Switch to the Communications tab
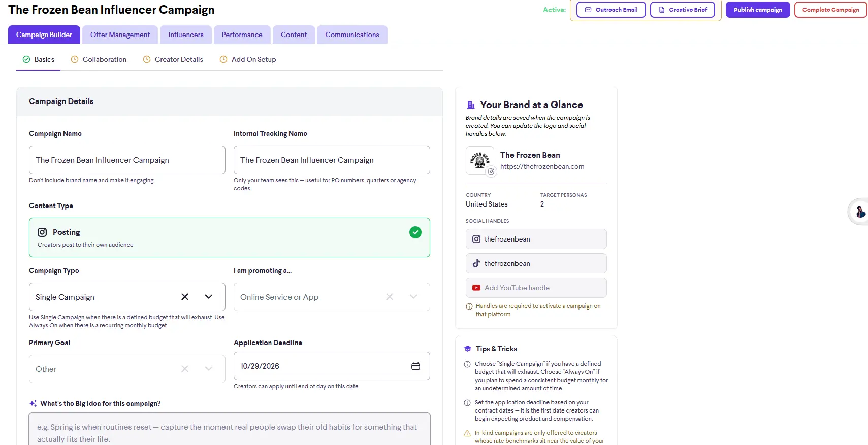This screenshot has width=868, height=445. [x=352, y=35]
